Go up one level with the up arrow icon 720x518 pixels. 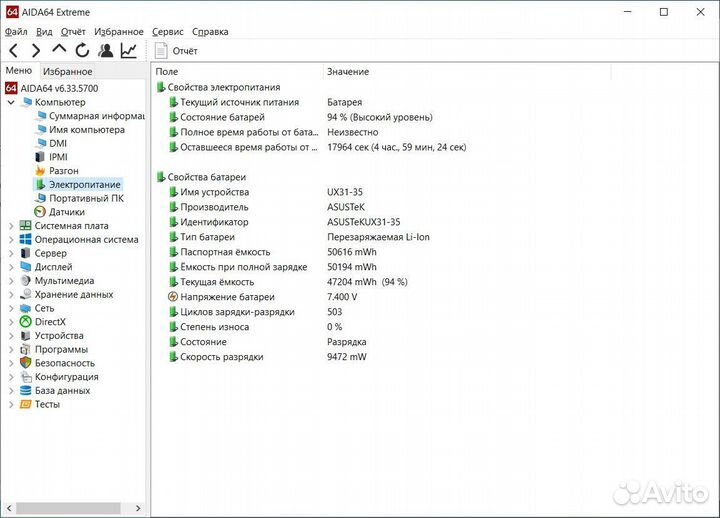[59, 49]
